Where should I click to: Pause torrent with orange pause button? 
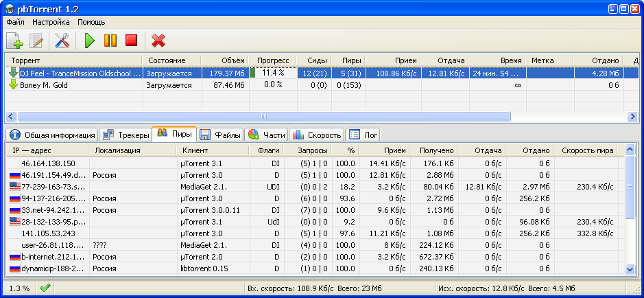pos(110,41)
